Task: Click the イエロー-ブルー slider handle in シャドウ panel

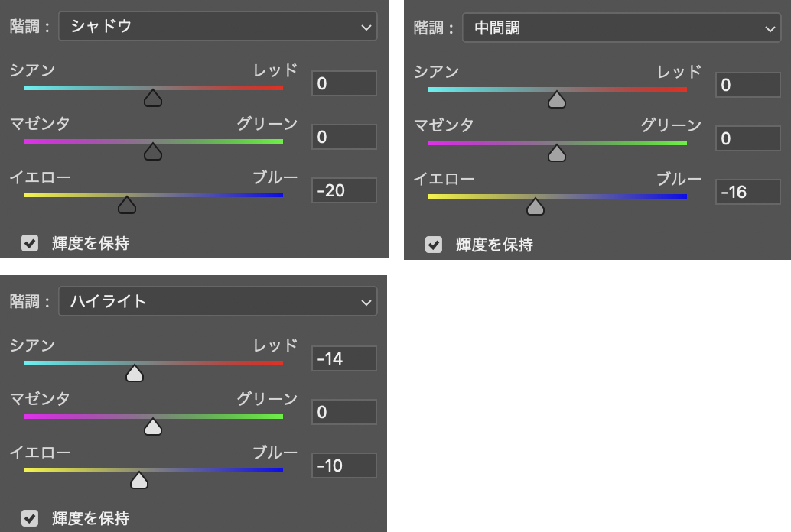Action: click(127, 205)
